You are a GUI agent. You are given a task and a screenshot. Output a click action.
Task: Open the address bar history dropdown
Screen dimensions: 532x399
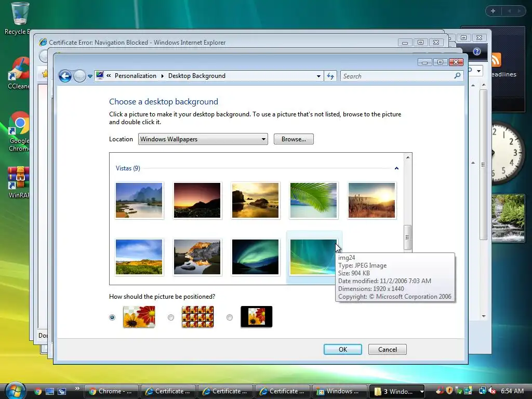(x=318, y=76)
